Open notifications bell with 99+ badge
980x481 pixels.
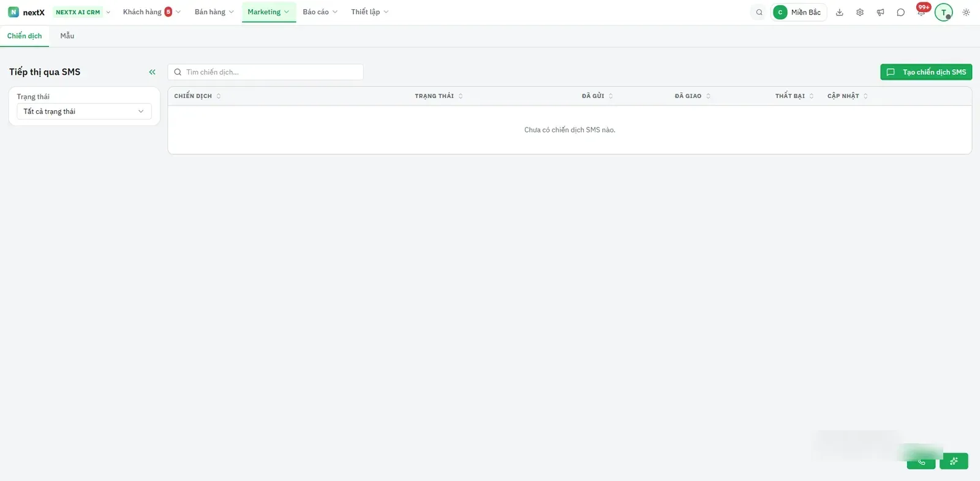pyautogui.click(x=921, y=12)
